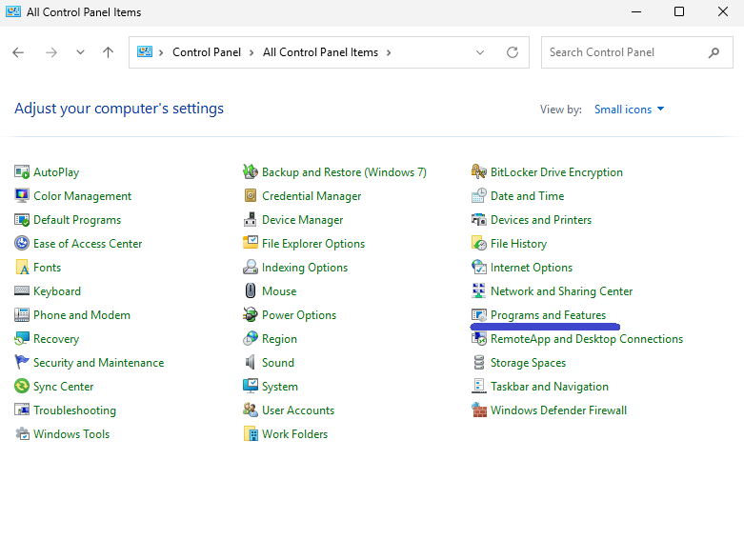Click the Sync Center icon
This screenshot has height=560, width=744.
coord(22,387)
